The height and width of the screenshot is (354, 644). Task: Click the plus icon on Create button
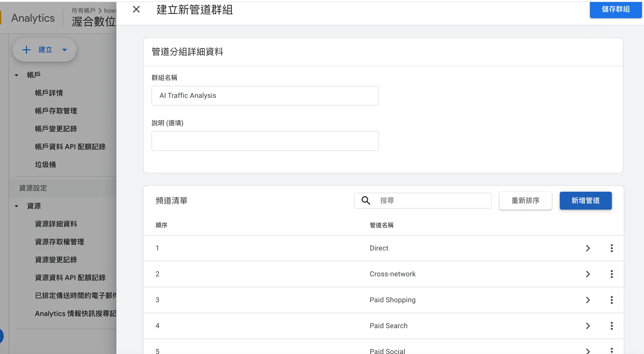pyautogui.click(x=26, y=50)
